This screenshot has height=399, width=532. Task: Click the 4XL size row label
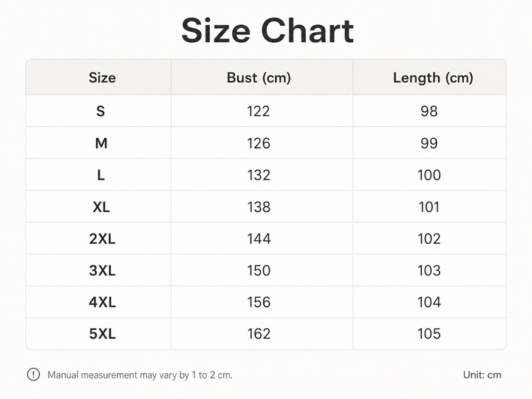[102, 302]
